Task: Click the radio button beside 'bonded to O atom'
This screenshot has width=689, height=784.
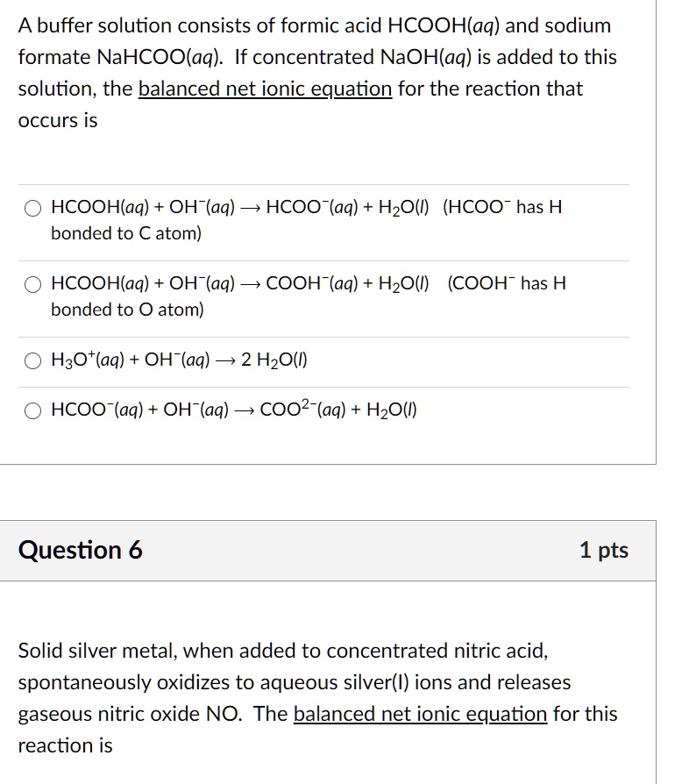Action: 33,285
